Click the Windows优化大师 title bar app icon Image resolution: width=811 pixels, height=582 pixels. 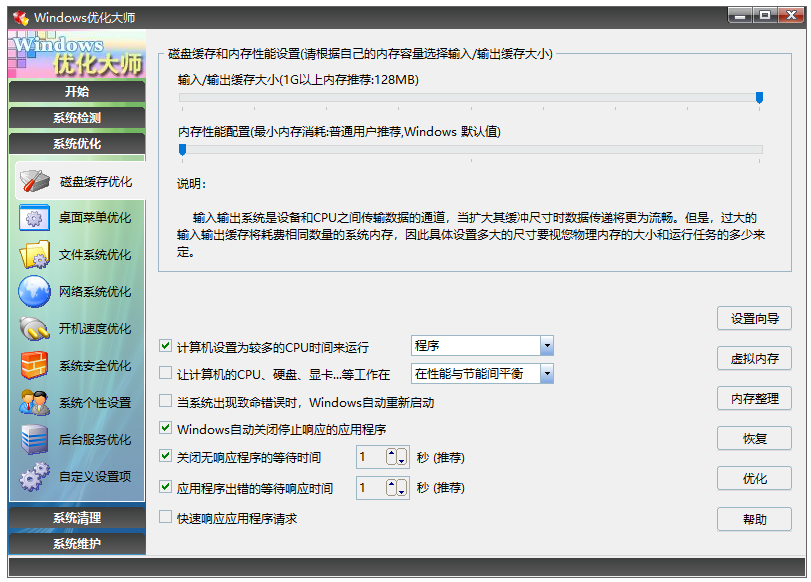(x=21, y=18)
